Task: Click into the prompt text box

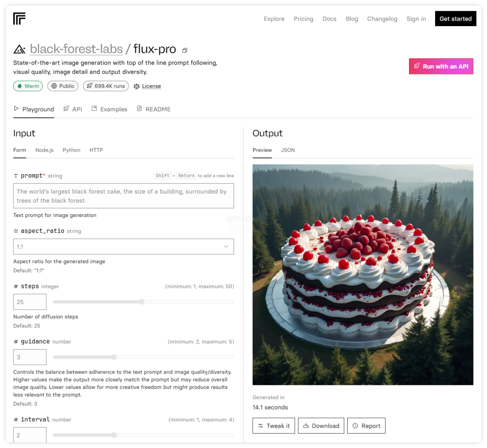Action: [x=124, y=196]
